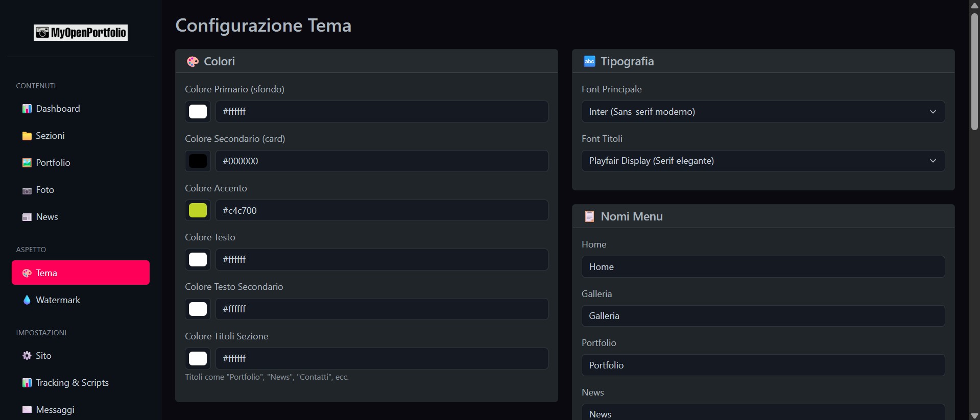This screenshot has height=420, width=980.
Task: Click the Colore Primario (sfondo) label
Action: click(234, 89)
